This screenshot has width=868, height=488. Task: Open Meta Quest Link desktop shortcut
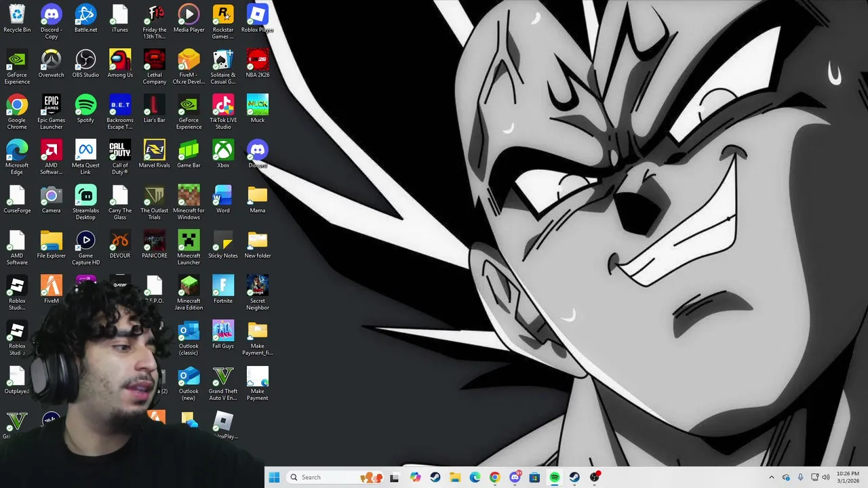tap(85, 158)
